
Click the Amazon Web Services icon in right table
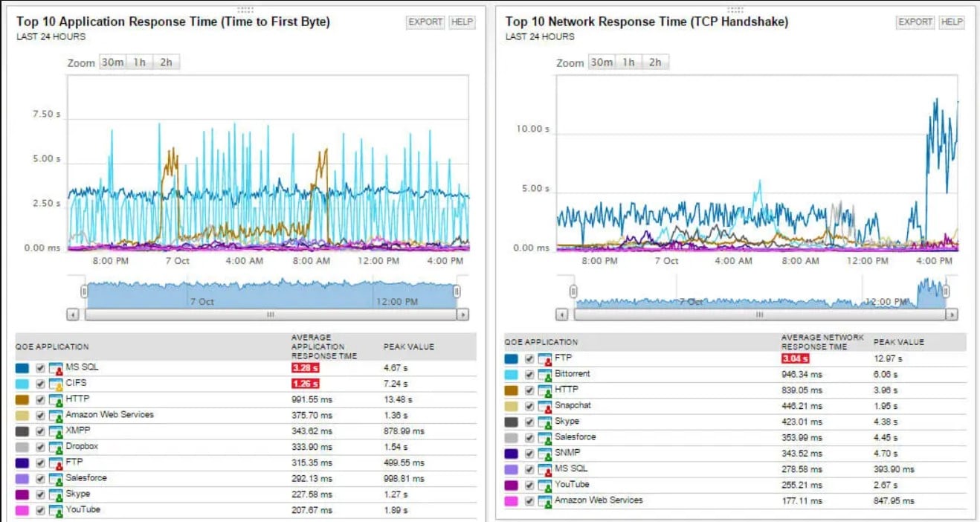tap(545, 500)
